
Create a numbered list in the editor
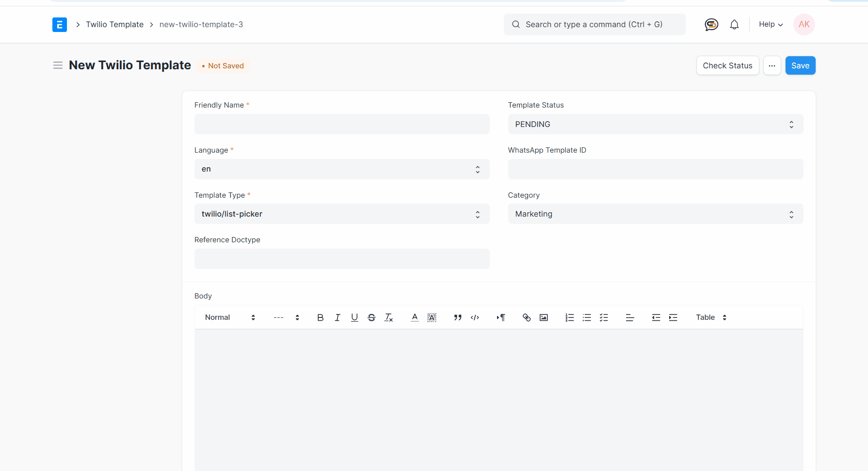tap(569, 317)
